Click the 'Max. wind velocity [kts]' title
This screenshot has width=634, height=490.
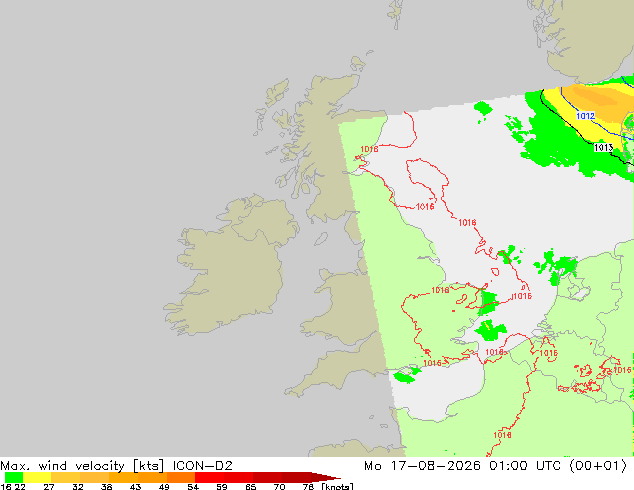click(x=82, y=466)
